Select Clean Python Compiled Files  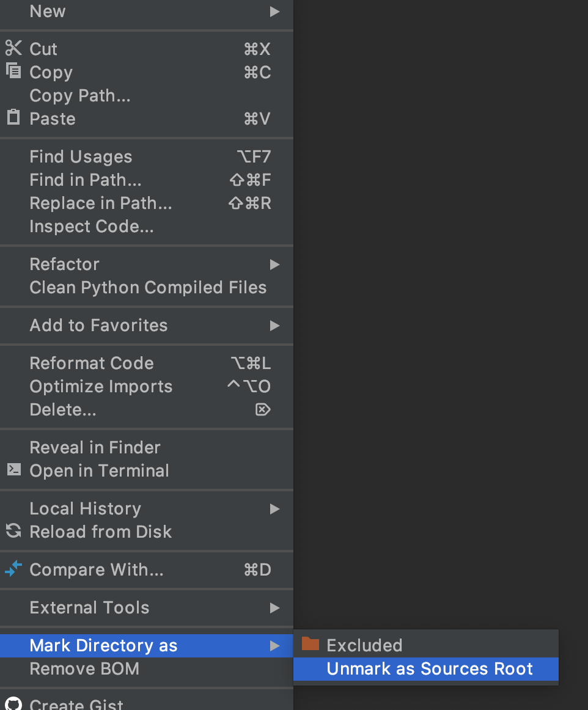[148, 288]
